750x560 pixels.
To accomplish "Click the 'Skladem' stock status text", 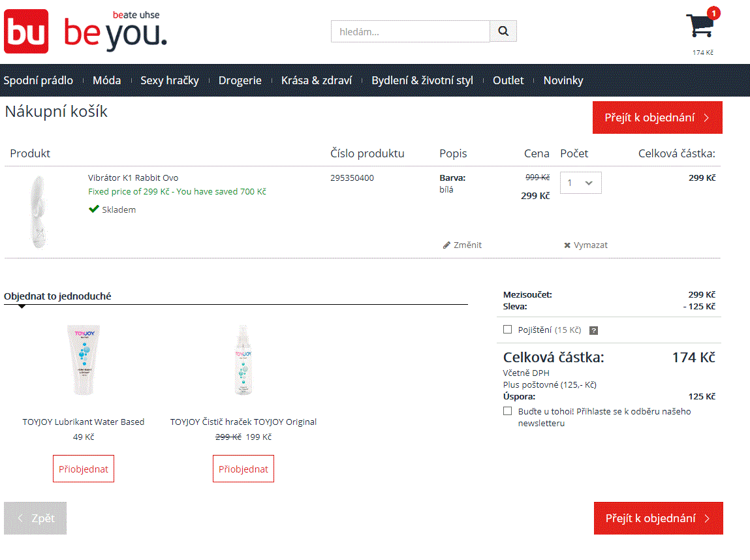I will click(119, 210).
